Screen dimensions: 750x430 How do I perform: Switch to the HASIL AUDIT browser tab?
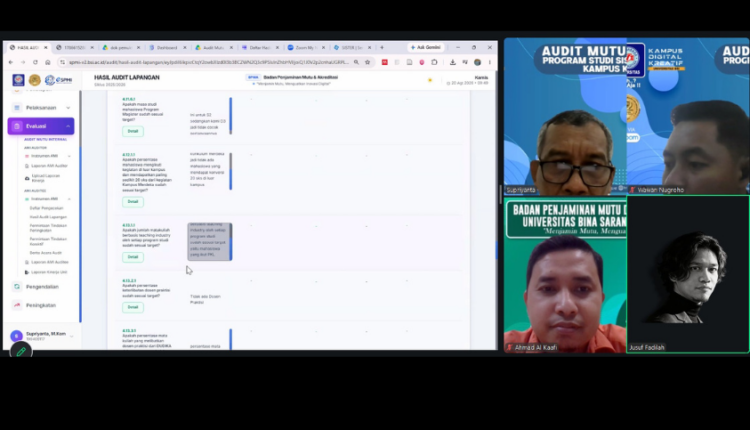click(x=28, y=47)
